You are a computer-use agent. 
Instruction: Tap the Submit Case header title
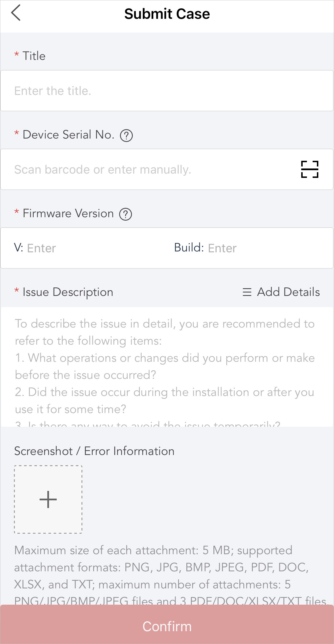coord(167,14)
